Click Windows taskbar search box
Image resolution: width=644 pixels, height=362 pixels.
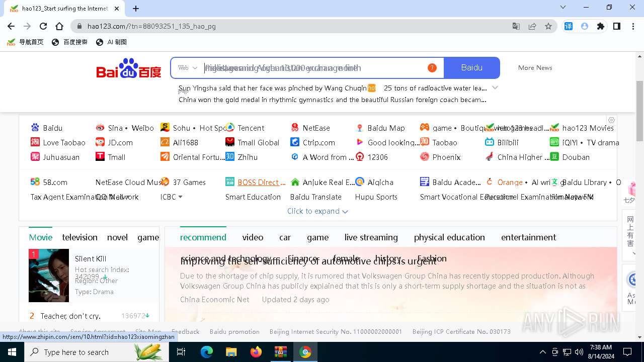[x=96, y=352]
